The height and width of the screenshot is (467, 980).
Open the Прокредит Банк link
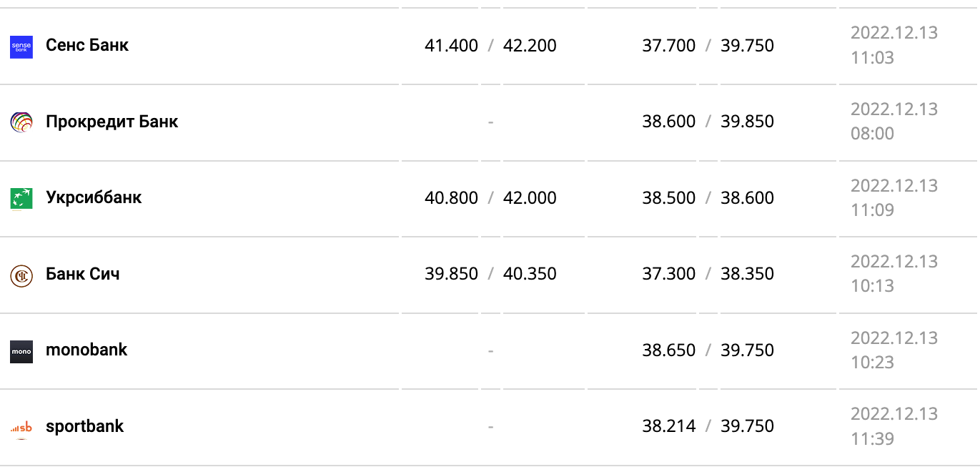point(112,122)
